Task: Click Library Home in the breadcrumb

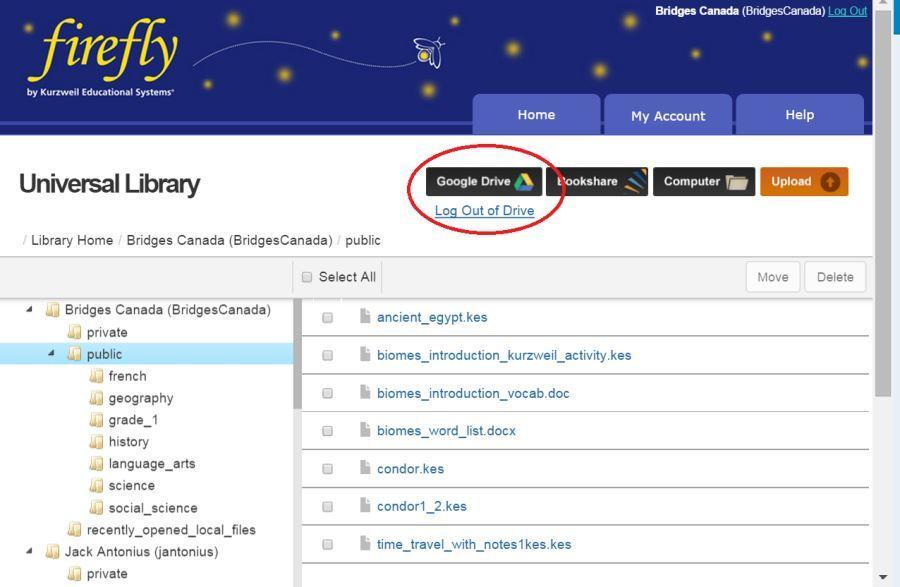Action: click(x=72, y=241)
